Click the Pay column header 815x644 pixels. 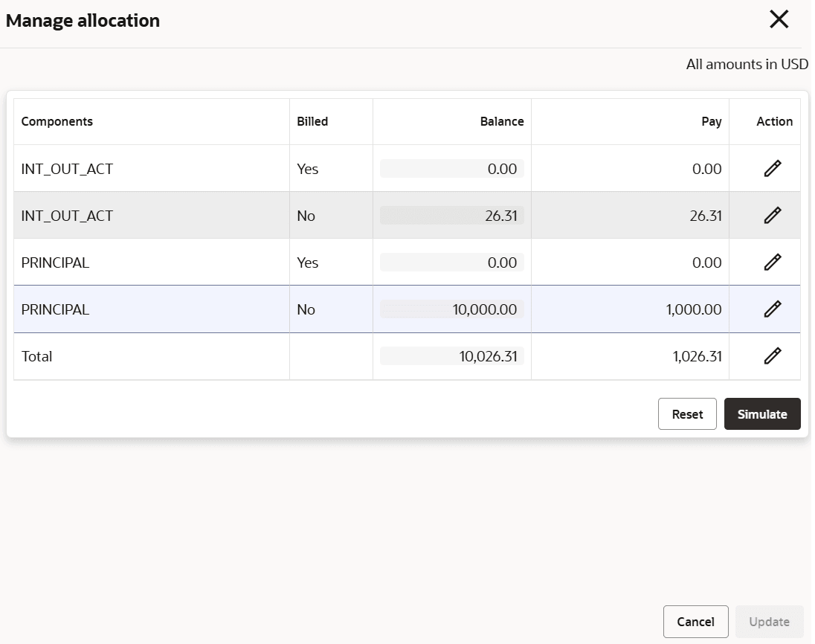[712, 121]
